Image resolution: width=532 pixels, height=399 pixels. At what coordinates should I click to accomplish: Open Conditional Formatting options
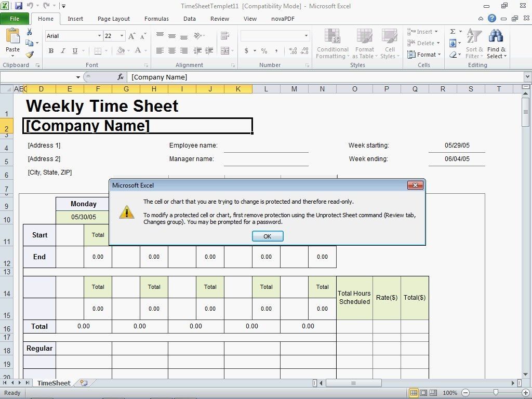click(x=332, y=44)
